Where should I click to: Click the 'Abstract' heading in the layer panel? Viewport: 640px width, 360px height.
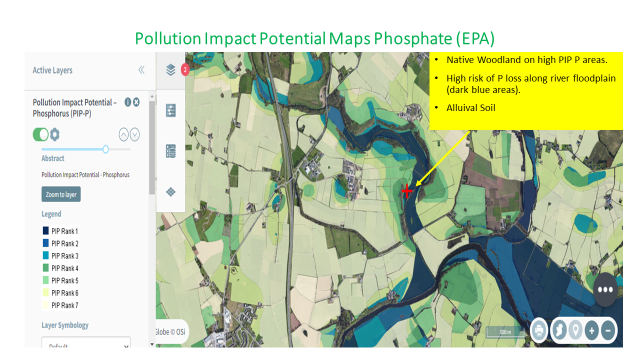click(53, 158)
